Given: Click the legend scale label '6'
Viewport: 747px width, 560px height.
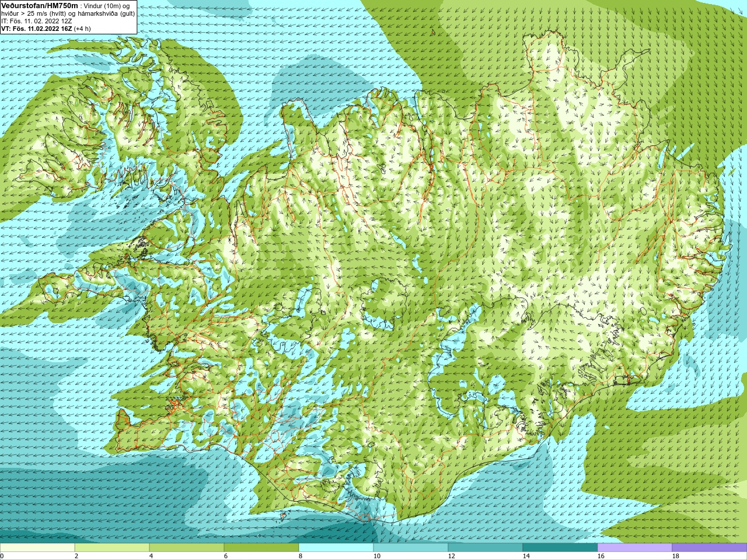Looking at the screenshot, I should tap(226, 556).
